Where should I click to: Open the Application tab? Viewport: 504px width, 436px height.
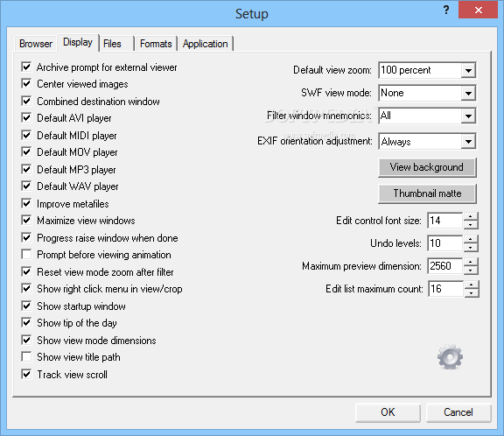pyautogui.click(x=206, y=44)
